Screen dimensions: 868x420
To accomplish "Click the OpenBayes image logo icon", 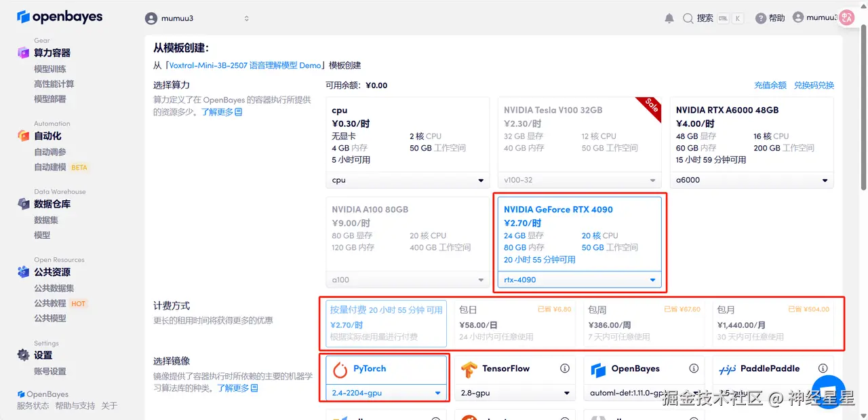I will (x=597, y=370).
